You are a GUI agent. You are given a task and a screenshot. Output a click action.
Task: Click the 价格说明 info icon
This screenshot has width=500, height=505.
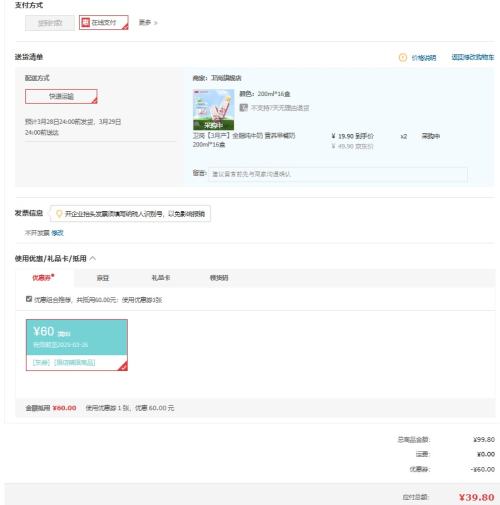pyautogui.click(x=403, y=58)
